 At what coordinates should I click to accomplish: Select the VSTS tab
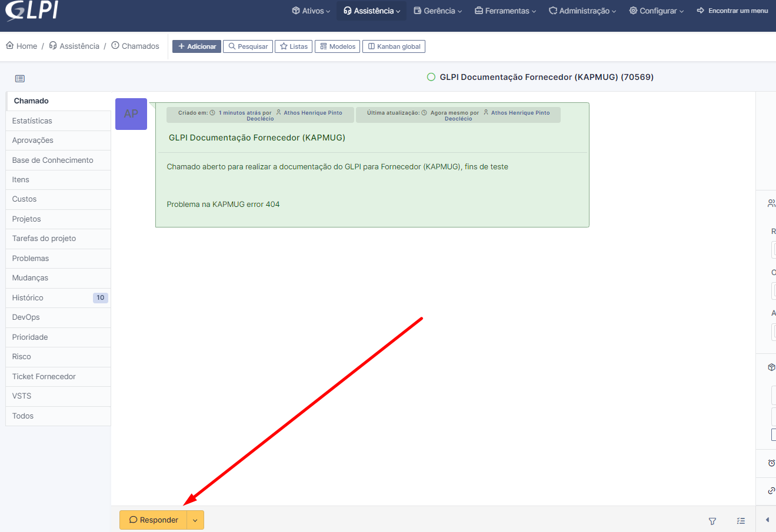tap(58, 396)
